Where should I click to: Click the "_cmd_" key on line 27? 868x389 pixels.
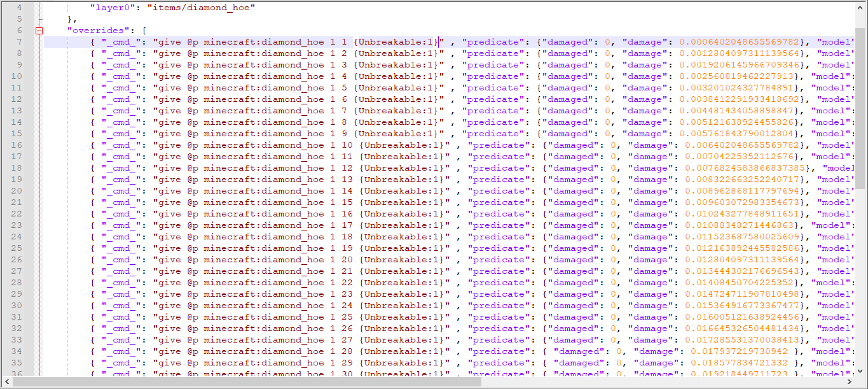[121, 271]
